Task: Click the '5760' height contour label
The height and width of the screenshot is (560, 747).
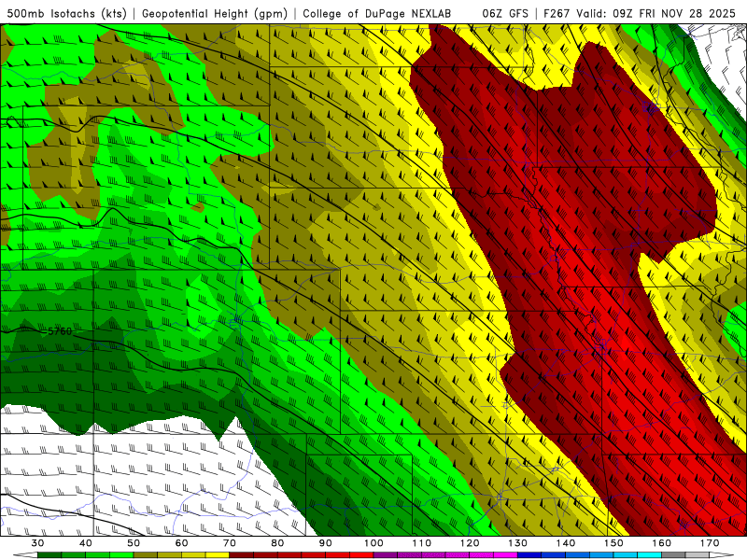Action: pyautogui.click(x=60, y=331)
